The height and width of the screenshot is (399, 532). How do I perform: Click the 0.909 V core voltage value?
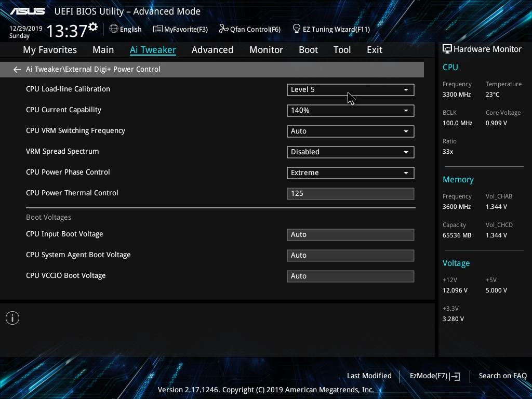pyautogui.click(x=496, y=123)
